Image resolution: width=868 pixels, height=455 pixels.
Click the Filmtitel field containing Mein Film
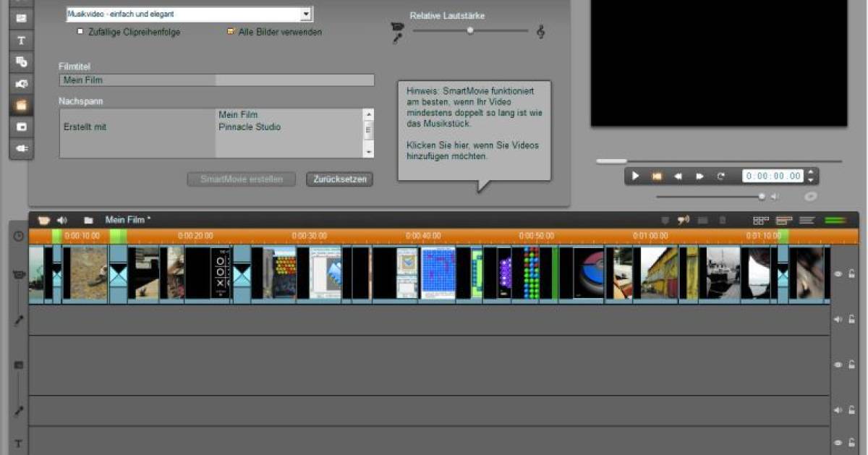click(x=216, y=80)
